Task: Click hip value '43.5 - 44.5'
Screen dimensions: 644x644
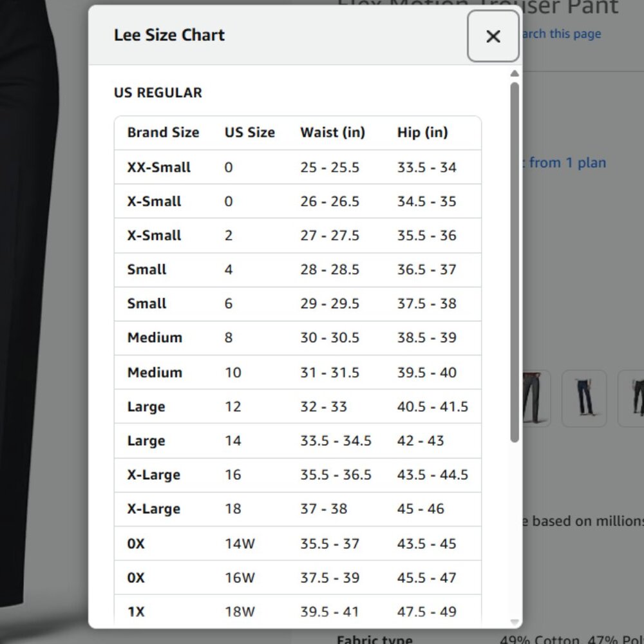Action: pos(433,475)
